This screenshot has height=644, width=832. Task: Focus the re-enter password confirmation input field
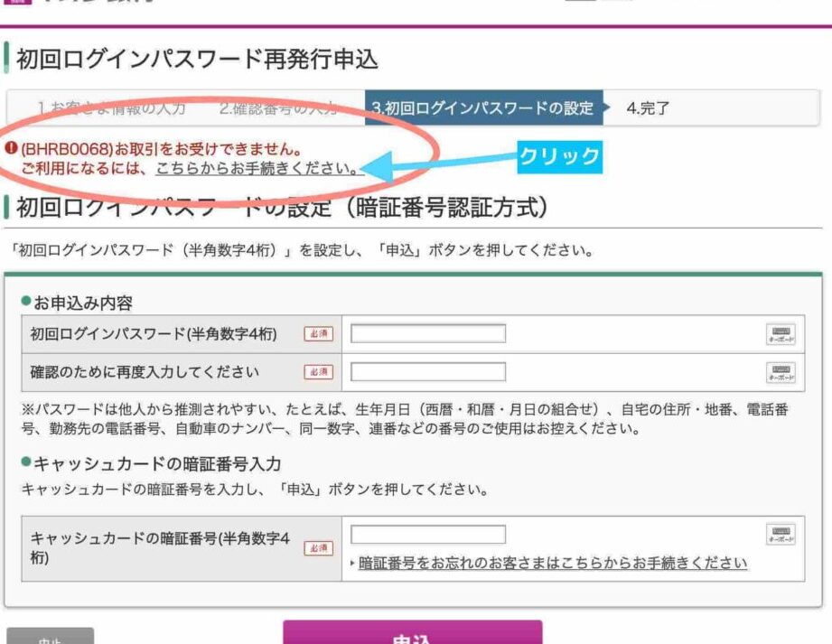tap(428, 372)
